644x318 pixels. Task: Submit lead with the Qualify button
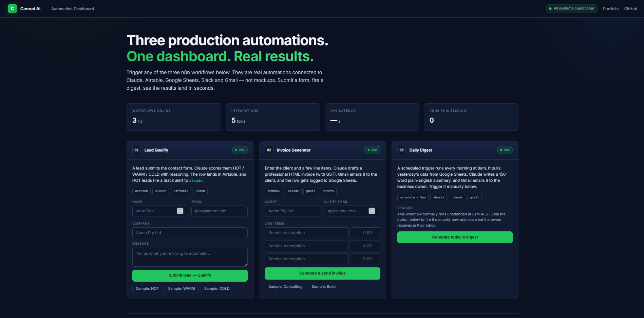(190, 276)
